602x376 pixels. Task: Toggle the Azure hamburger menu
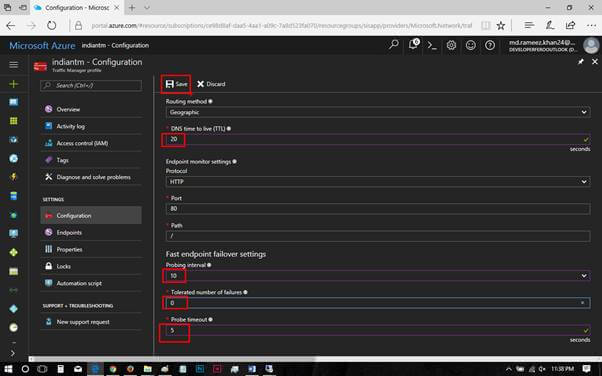(x=13, y=65)
